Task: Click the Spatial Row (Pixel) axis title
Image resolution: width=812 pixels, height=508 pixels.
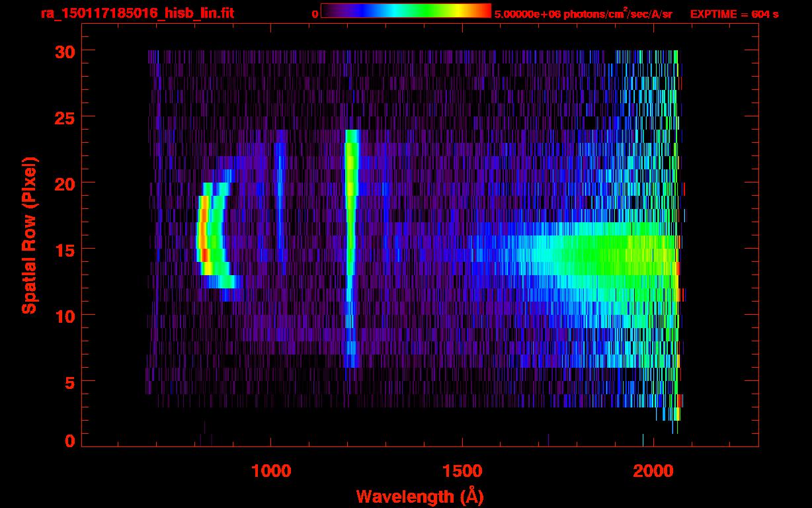Action: [x=30, y=235]
